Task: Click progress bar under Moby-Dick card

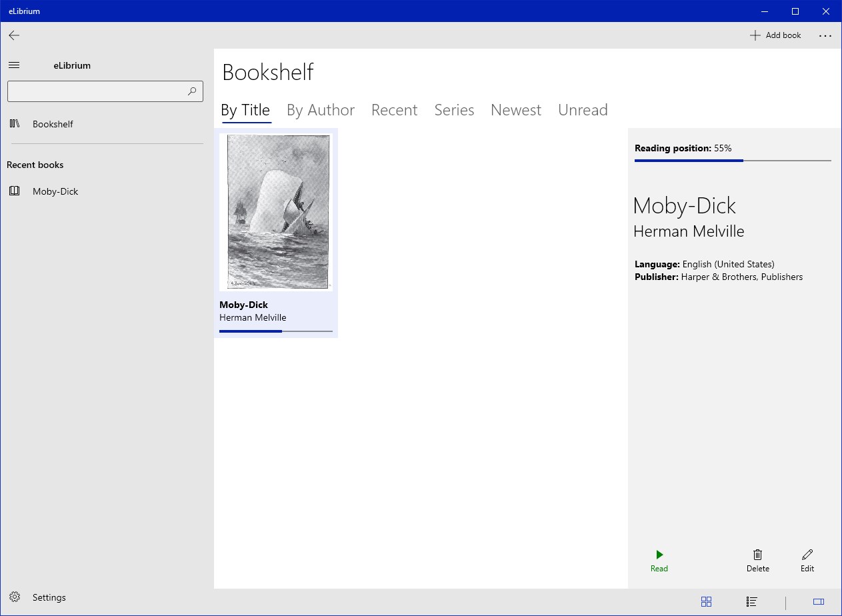Action: pyautogui.click(x=276, y=331)
